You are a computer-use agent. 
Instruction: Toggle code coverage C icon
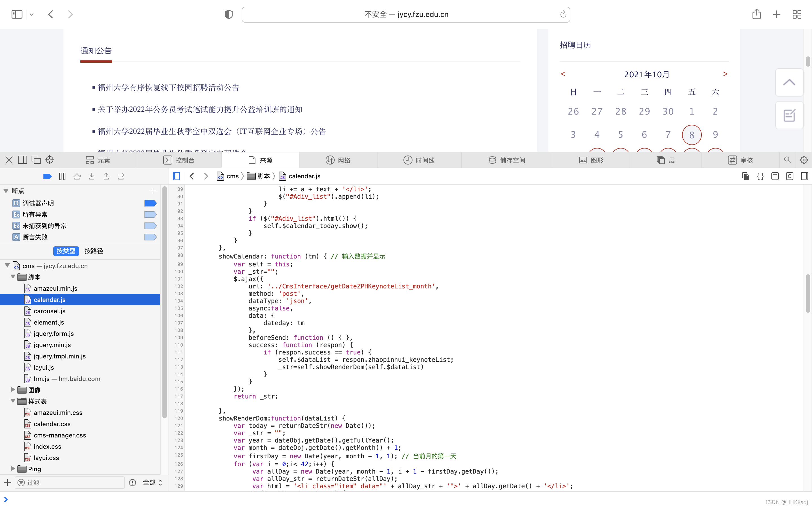tap(790, 176)
